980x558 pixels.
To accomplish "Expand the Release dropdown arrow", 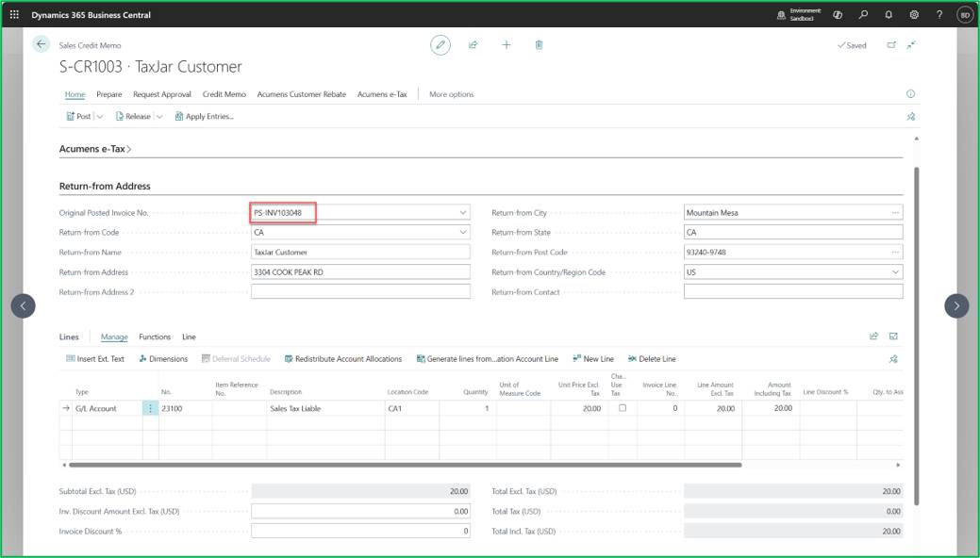I will point(159,116).
